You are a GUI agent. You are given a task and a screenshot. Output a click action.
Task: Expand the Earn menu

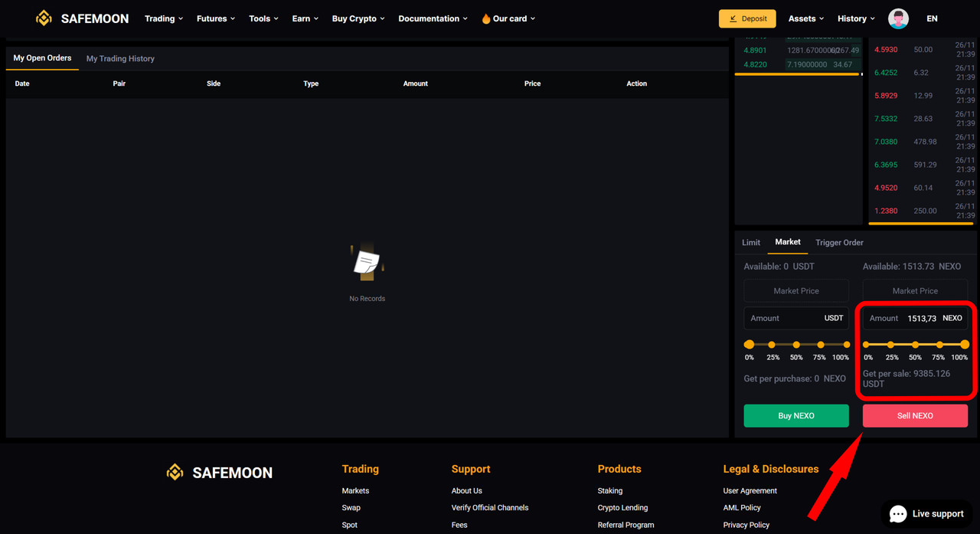click(x=305, y=18)
